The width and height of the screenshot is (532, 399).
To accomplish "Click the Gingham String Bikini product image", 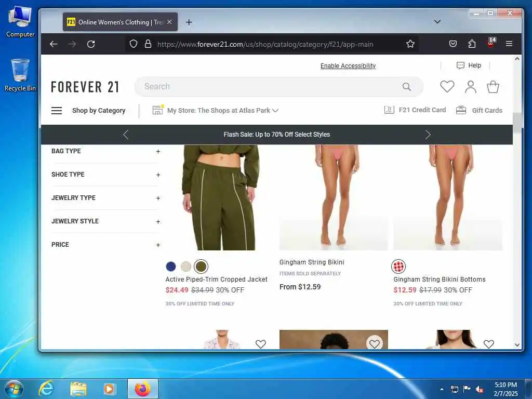I will [x=334, y=197].
